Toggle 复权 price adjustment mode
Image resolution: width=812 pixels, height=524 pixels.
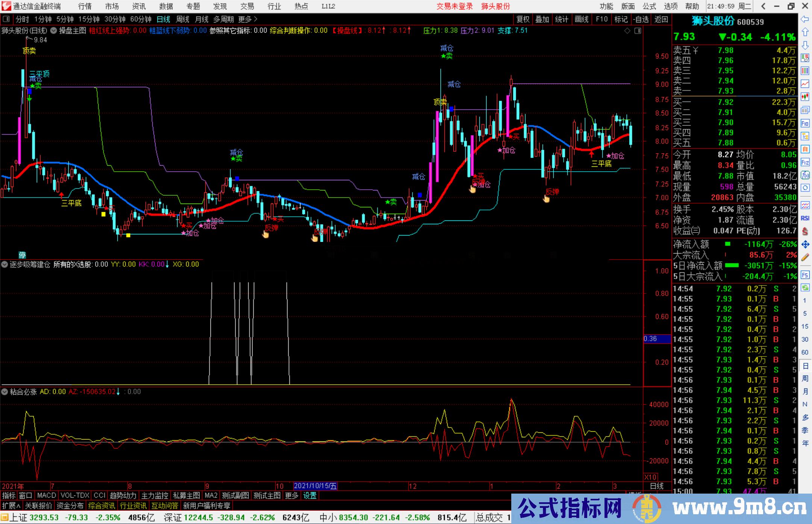tap(523, 19)
